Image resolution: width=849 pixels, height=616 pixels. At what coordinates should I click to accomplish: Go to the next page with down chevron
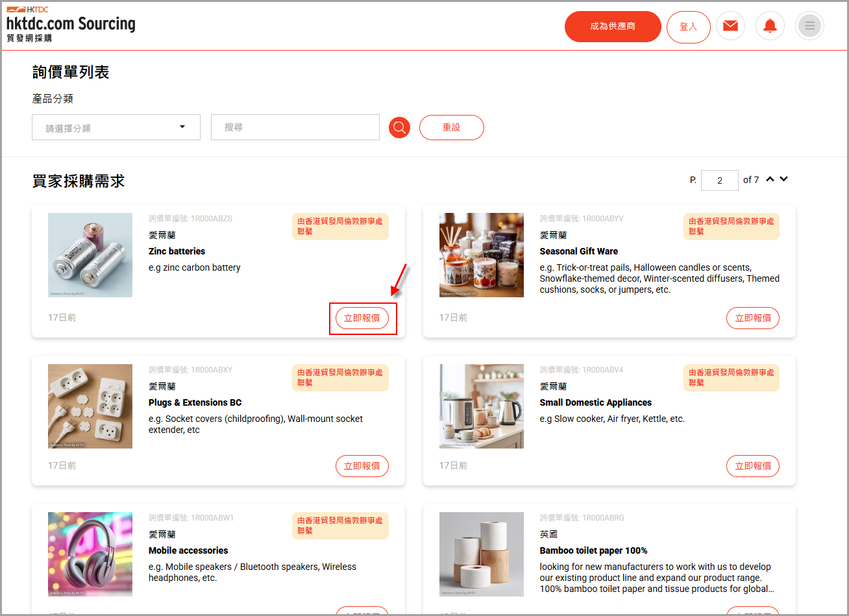tap(784, 179)
